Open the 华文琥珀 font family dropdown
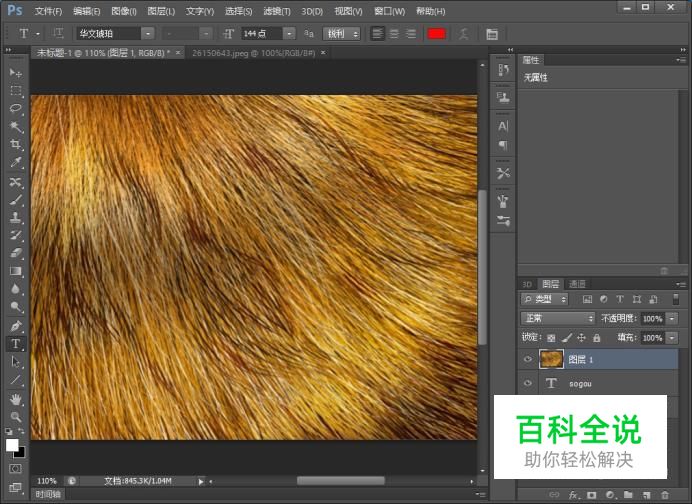Image resolution: width=692 pixels, height=504 pixels. 147,34
